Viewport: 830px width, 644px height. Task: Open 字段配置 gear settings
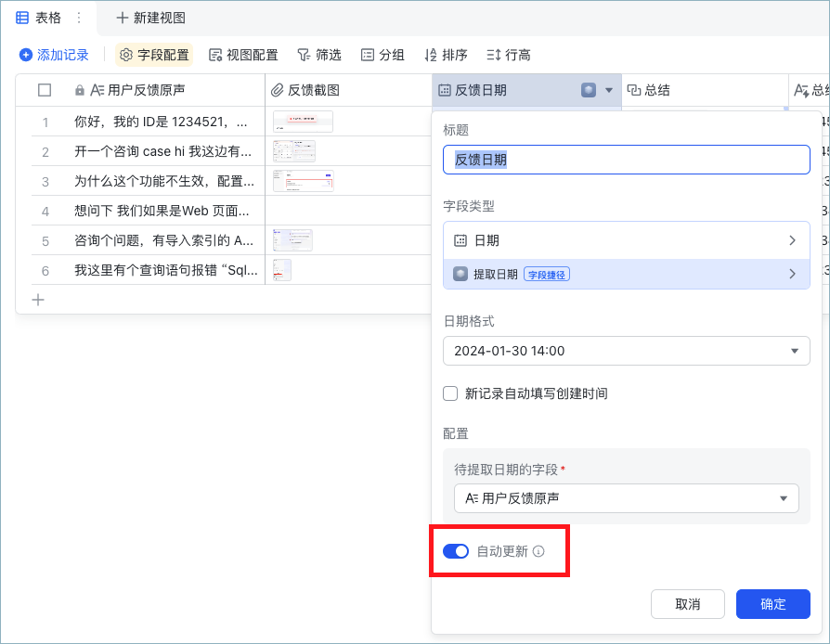tap(154, 55)
